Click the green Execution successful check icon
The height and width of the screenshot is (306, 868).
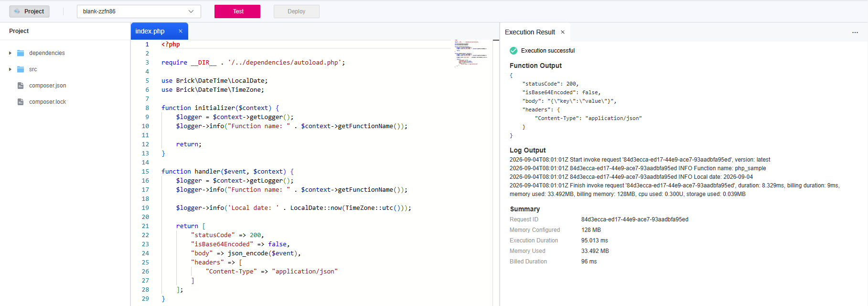point(514,51)
